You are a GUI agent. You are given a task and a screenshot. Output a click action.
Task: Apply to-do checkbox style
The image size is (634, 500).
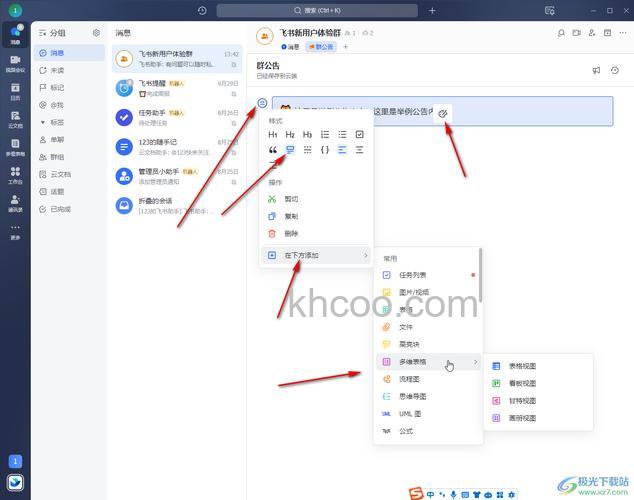pyautogui.click(x=359, y=134)
